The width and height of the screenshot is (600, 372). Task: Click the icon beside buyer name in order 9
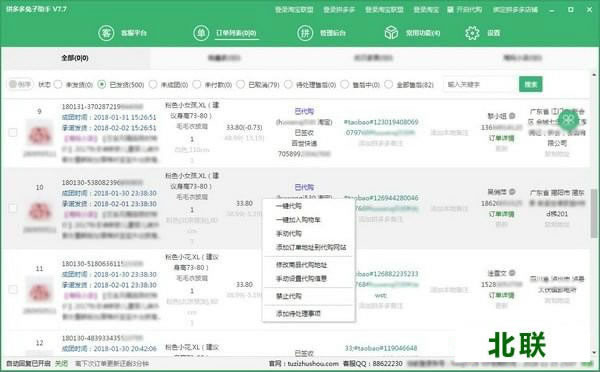[x=512, y=116]
